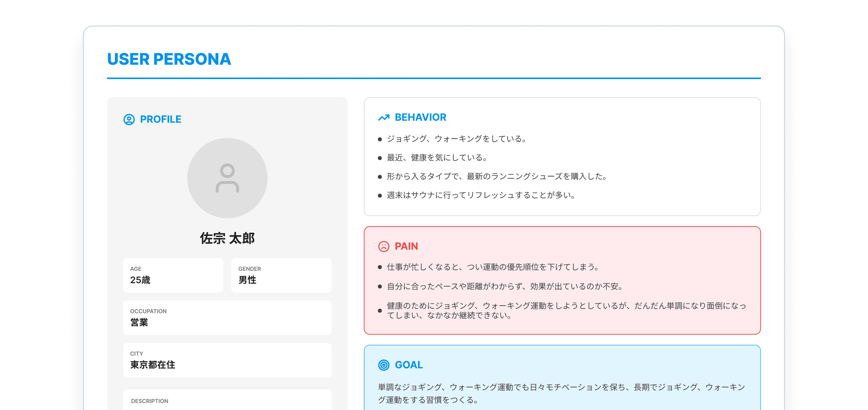Click the target icon beside GOAL
This screenshot has width=868, height=410.
pyautogui.click(x=384, y=365)
